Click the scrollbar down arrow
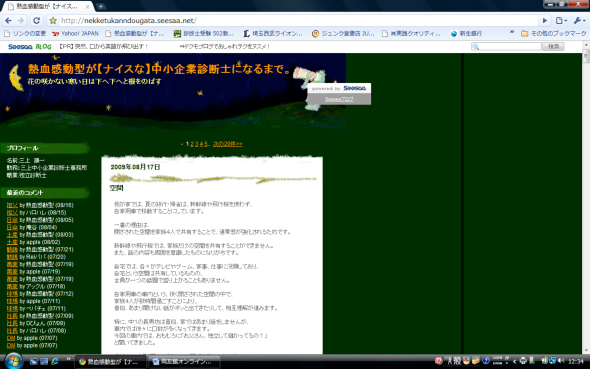The width and height of the screenshot is (590, 369). point(586,351)
